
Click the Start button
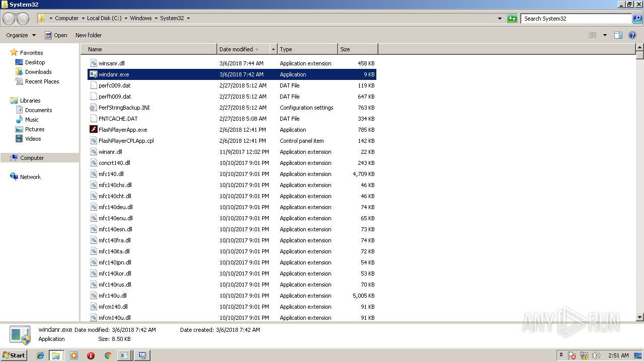(14, 355)
